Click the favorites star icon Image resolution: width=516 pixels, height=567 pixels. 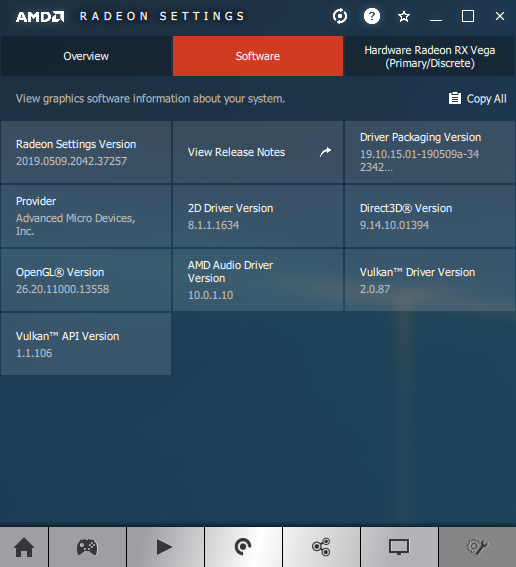click(404, 17)
